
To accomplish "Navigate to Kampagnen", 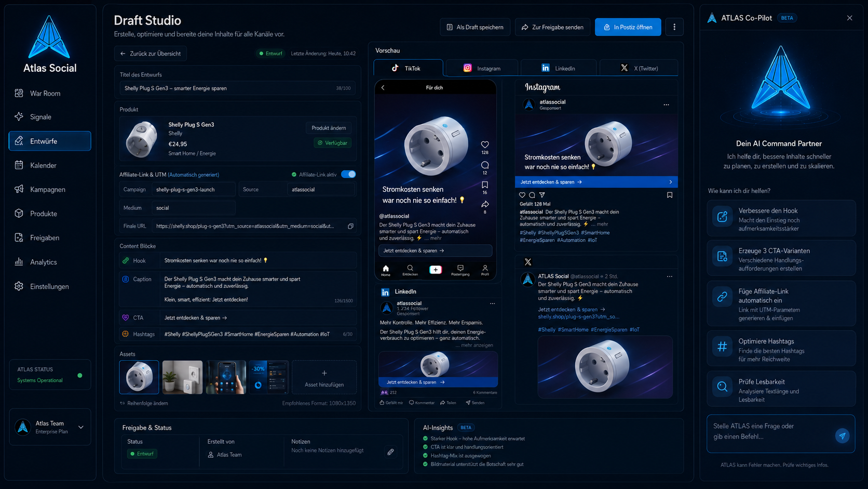I will 50,189.
